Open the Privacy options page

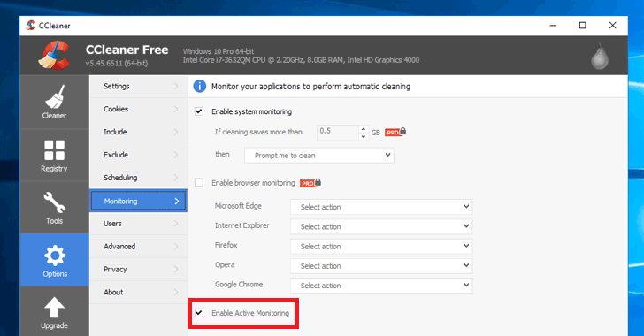[x=138, y=270]
